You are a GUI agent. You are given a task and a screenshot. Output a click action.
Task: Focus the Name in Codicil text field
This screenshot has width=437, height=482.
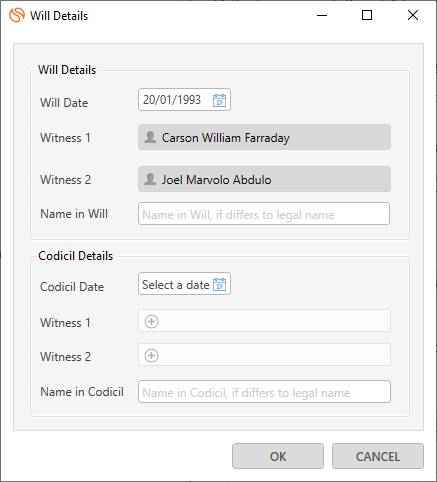[x=264, y=391]
